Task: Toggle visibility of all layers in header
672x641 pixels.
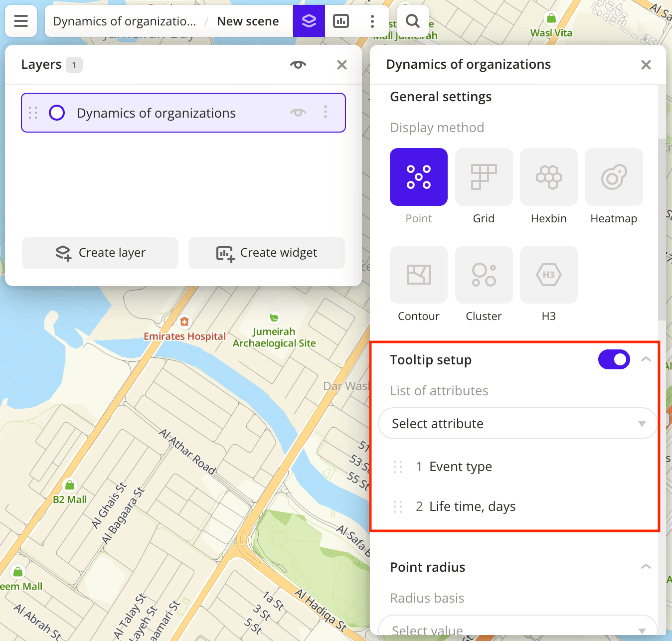Action: coord(298,65)
